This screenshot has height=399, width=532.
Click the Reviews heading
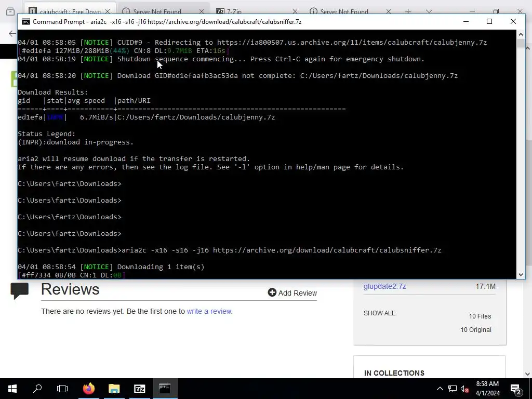click(70, 289)
